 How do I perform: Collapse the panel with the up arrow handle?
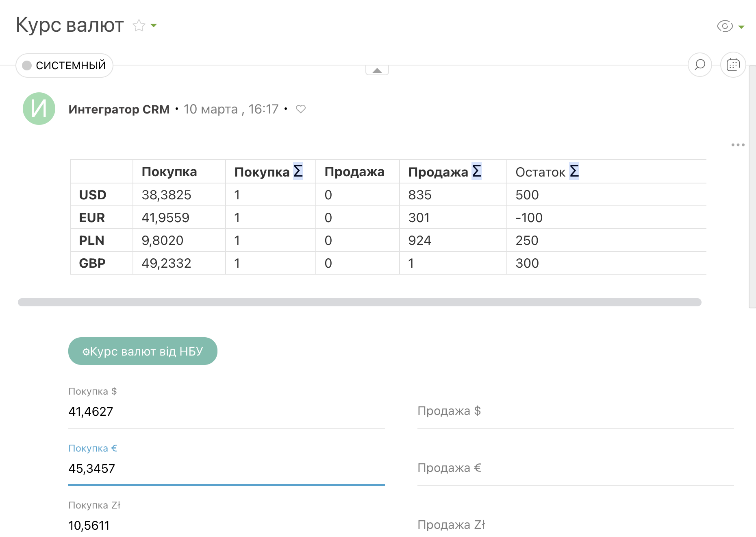(377, 70)
